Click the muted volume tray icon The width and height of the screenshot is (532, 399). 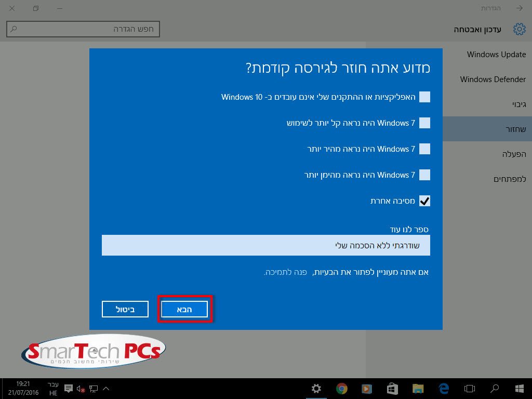[81, 389]
